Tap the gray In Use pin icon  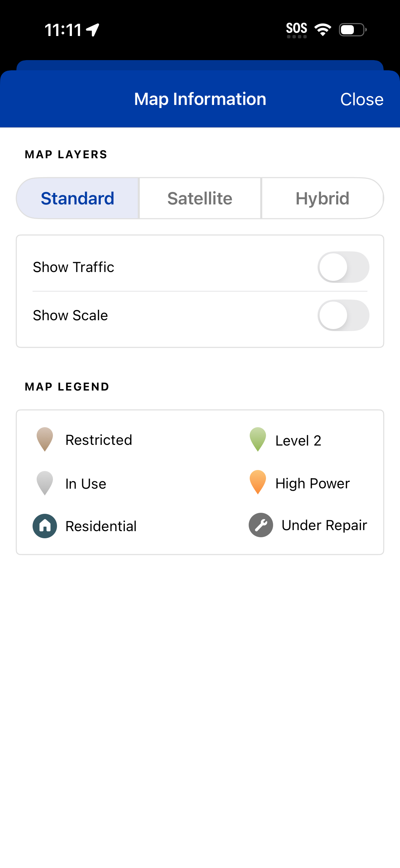coord(45,483)
